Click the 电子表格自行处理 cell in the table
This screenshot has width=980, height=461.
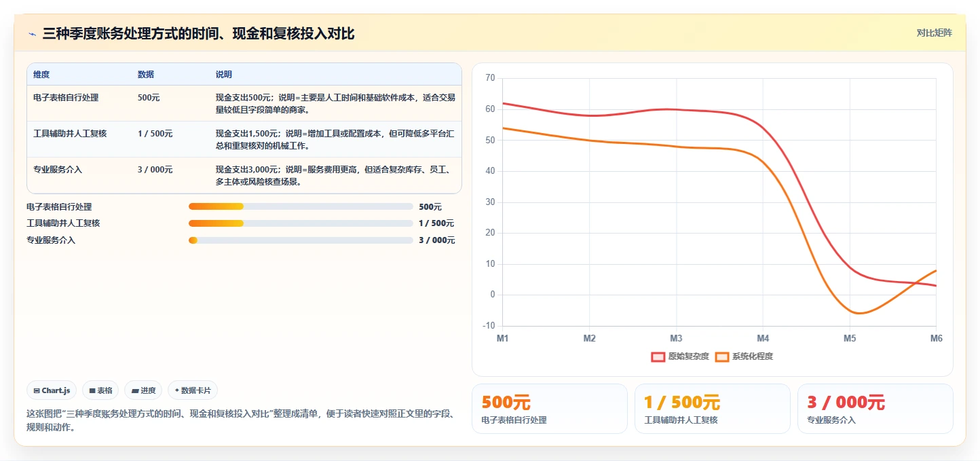click(66, 98)
